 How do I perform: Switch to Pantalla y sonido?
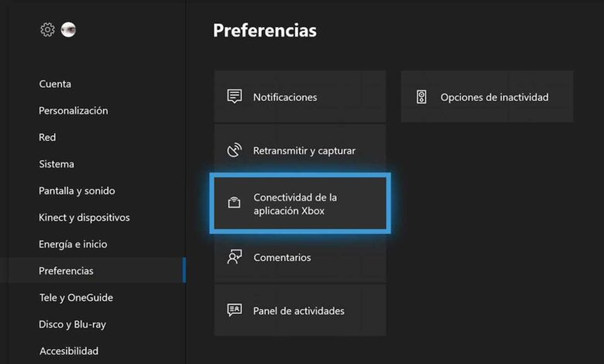click(x=77, y=191)
